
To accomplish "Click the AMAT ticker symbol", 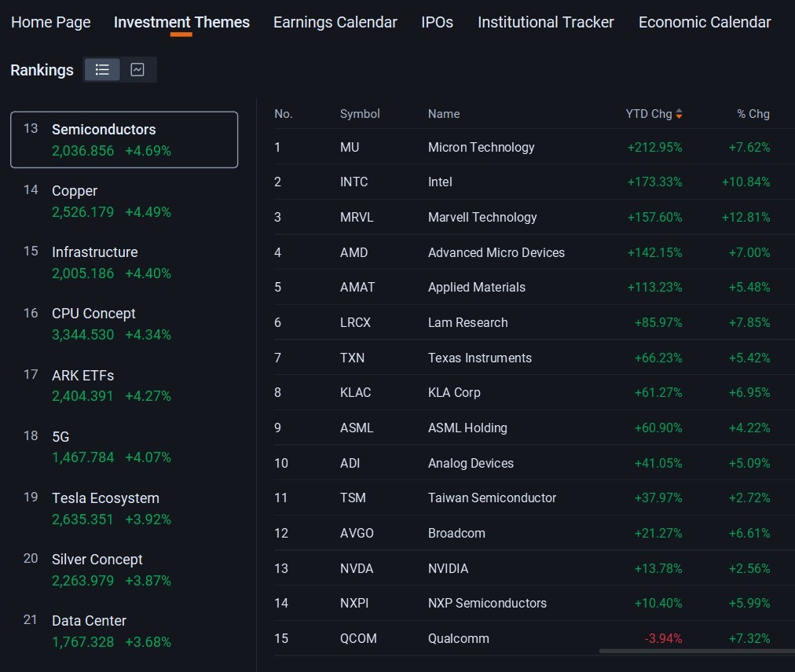I will (x=357, y=287).
